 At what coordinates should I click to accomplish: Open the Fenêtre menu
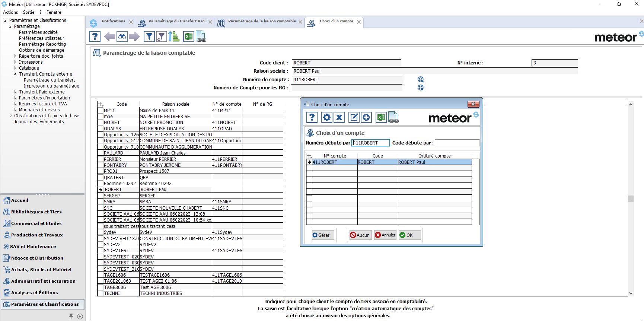pyautogui.click(x=54, y=12)
